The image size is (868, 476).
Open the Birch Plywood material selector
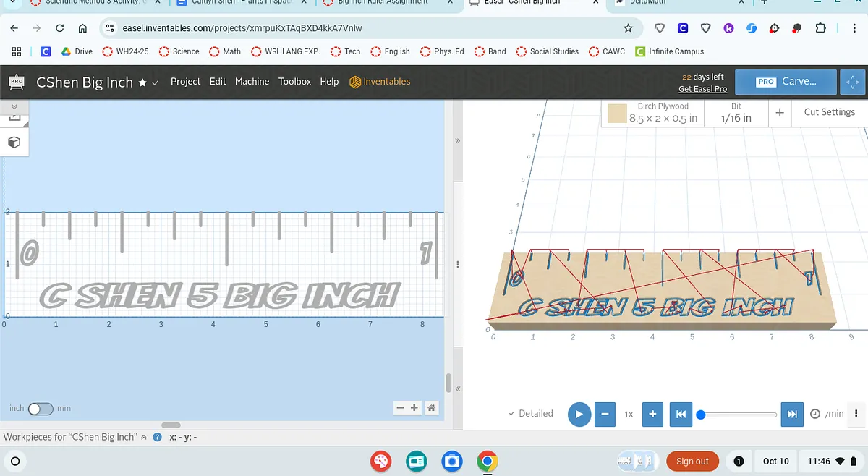click(x=654, y=113)
